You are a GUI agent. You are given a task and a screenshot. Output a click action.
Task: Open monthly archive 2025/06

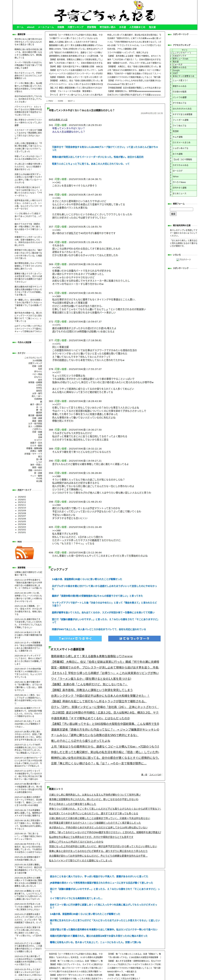[x=22, y=519]
